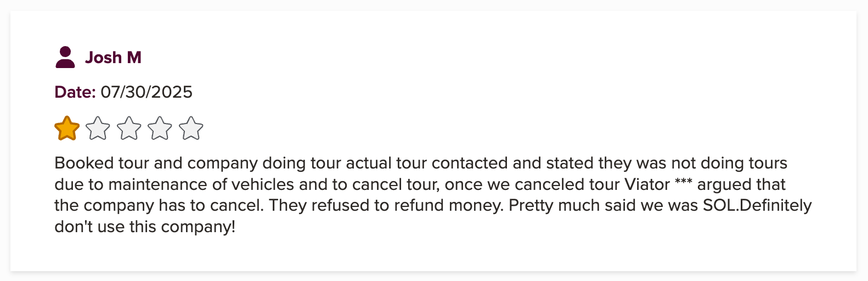
Task: Select the third rating star
Action: tap(129, 128)
